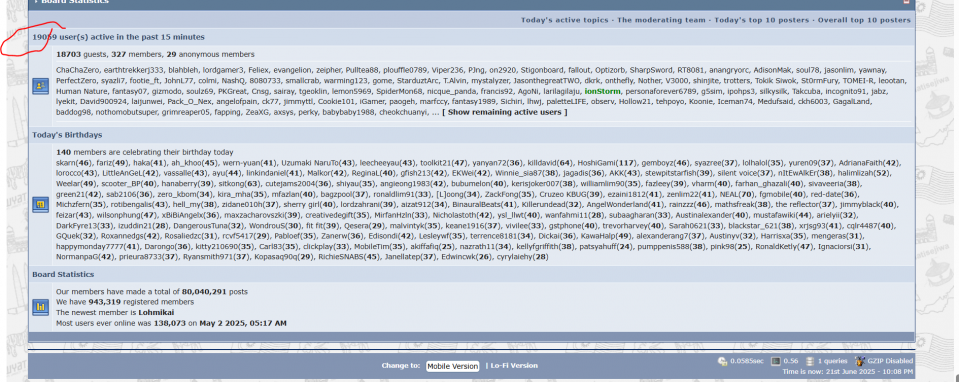Switch to Mobile Version
This screenshot has height=382, width=959.
click(453, 366)
